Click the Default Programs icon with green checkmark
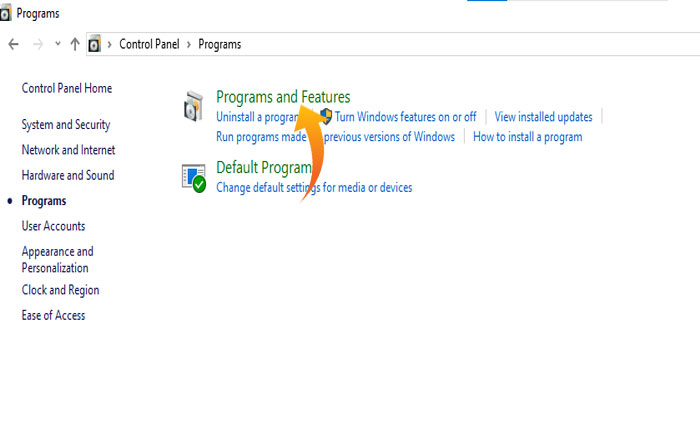700x430 pixels. tap(194, 178)
